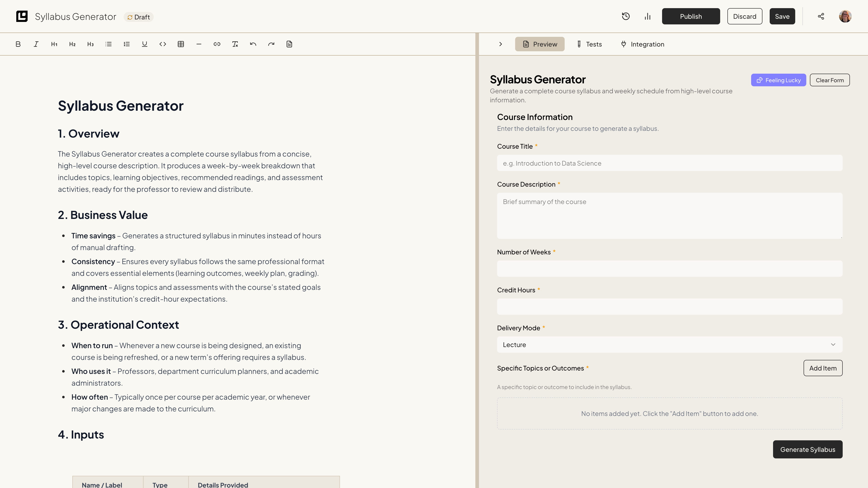View analytics bar chart icon
The image size is (868, 488).
647,16
